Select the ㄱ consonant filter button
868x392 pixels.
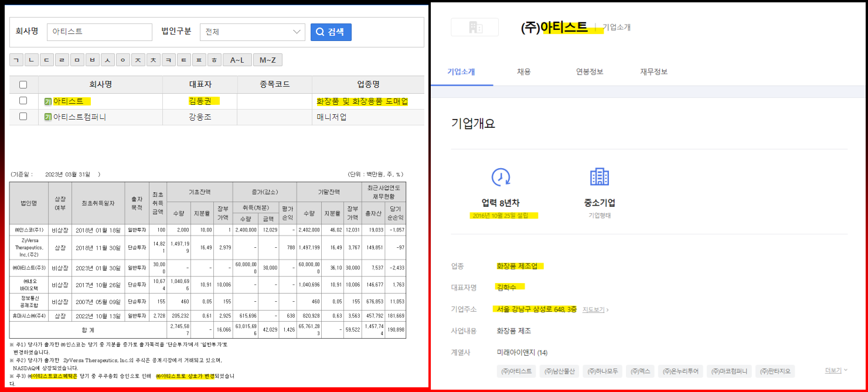pyautogui.click(x=16, y=59)
